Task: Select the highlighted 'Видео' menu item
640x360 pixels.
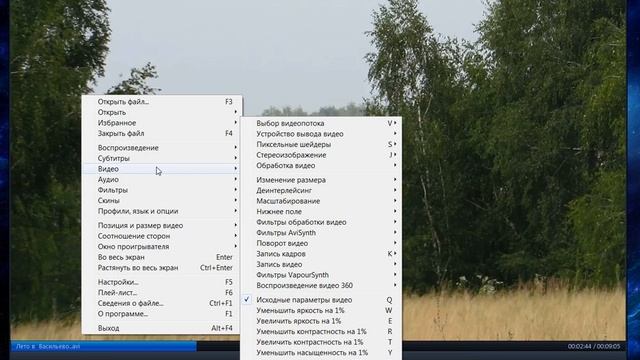Action: coord(162,169)
